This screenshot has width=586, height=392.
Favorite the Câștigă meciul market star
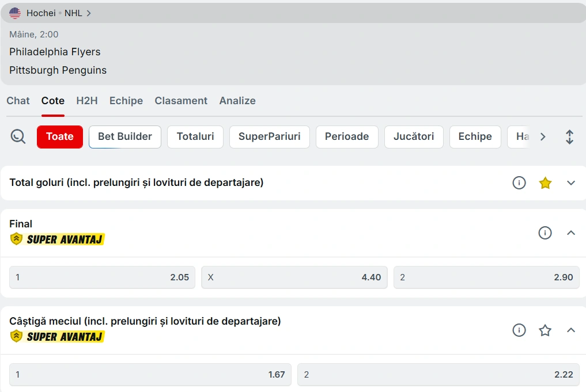tap(545, 330)
